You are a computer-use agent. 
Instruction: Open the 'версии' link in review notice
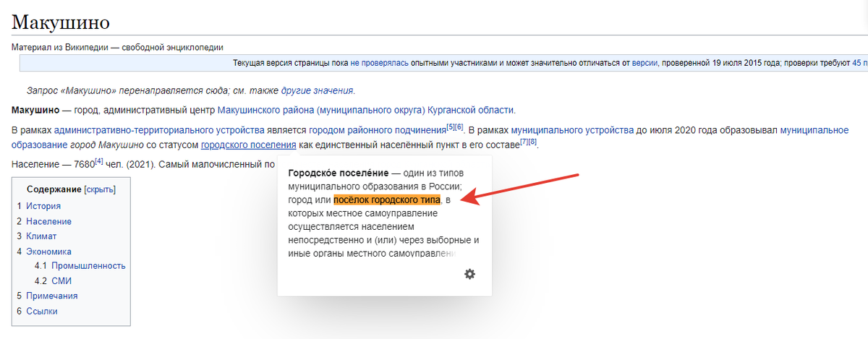[644, 64]
